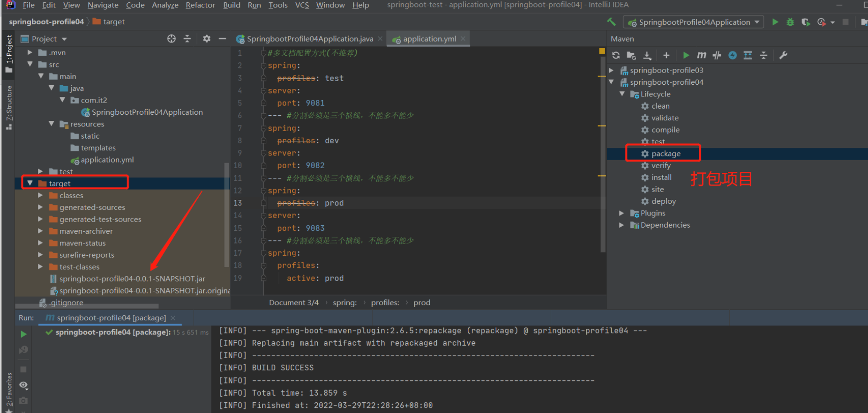
Task: Open the Navigate menu
Action: coord(103,5)
